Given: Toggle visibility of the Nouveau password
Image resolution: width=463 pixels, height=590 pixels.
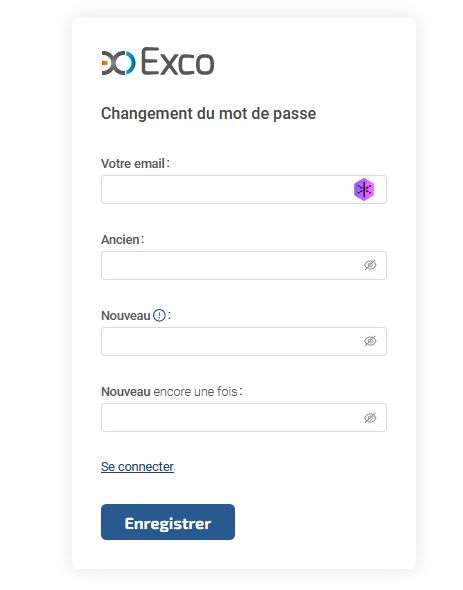Looking at the screenshot, I should (x=370, y=341).
